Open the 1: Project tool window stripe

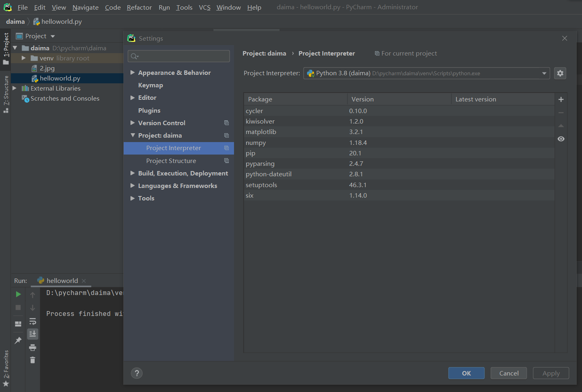point(6,48)
